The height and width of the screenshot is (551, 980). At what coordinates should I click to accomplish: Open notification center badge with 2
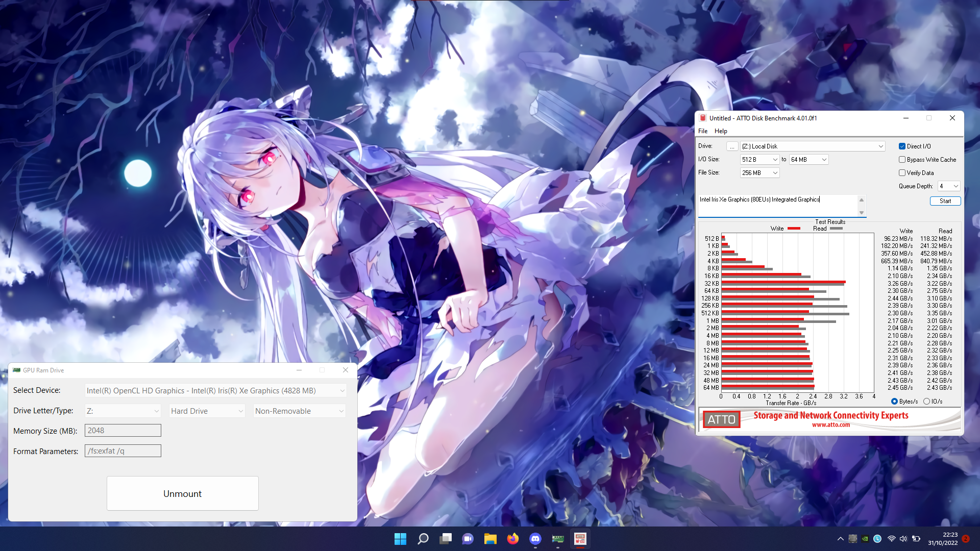click(x=966, y=539)
